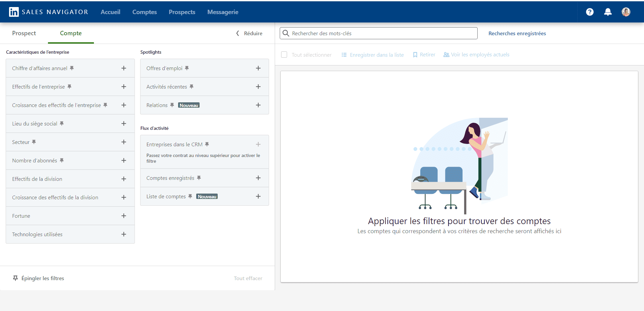
Task: Focus the Rechercher des mots-clés field
Action: pos(379,33)
